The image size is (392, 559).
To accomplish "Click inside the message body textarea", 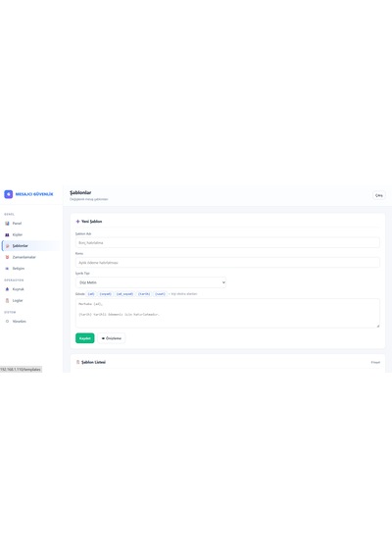I will tap(227, 313).
